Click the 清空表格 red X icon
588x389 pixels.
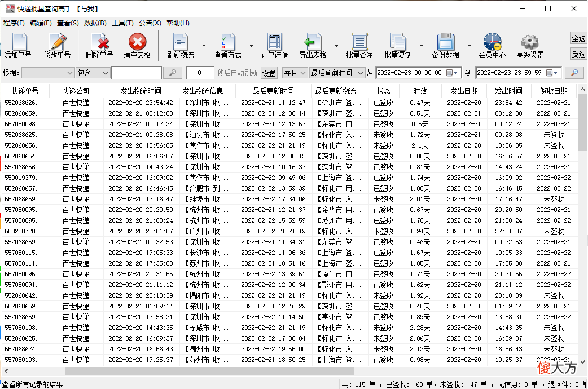click(137, 45)
